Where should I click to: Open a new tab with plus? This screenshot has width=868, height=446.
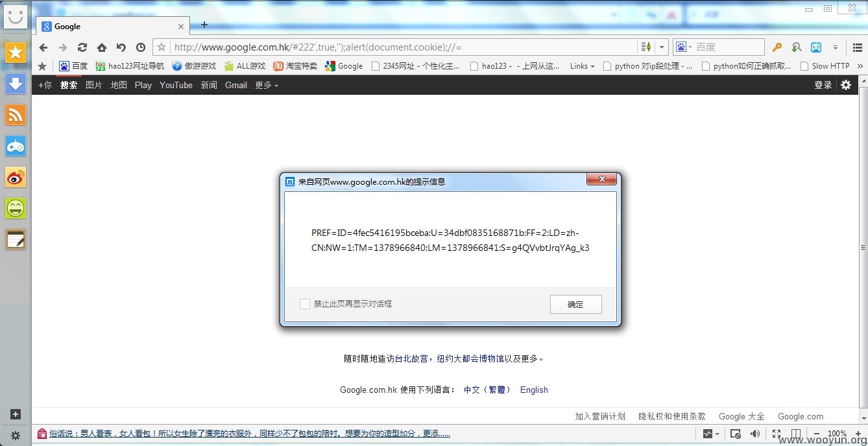[x=204, y=25]
